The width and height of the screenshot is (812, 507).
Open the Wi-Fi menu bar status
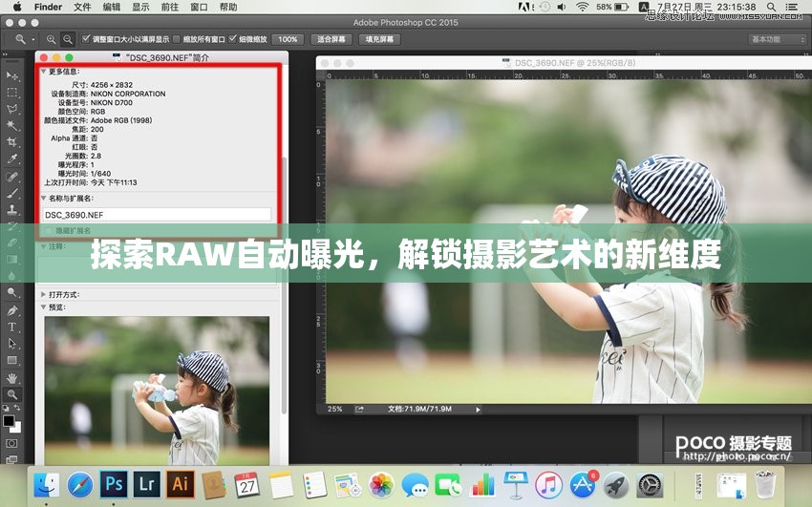point(582,7)
